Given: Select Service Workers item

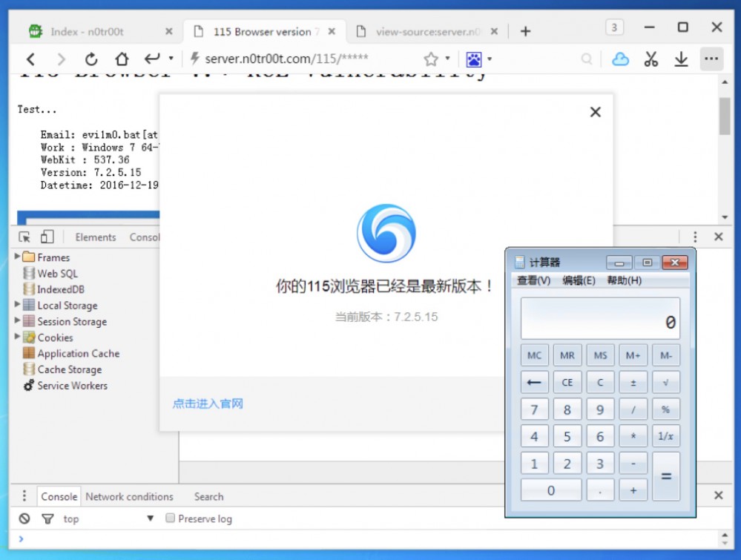Looking at the screenshot, I should pyautogui.click(x=72, y=386).
